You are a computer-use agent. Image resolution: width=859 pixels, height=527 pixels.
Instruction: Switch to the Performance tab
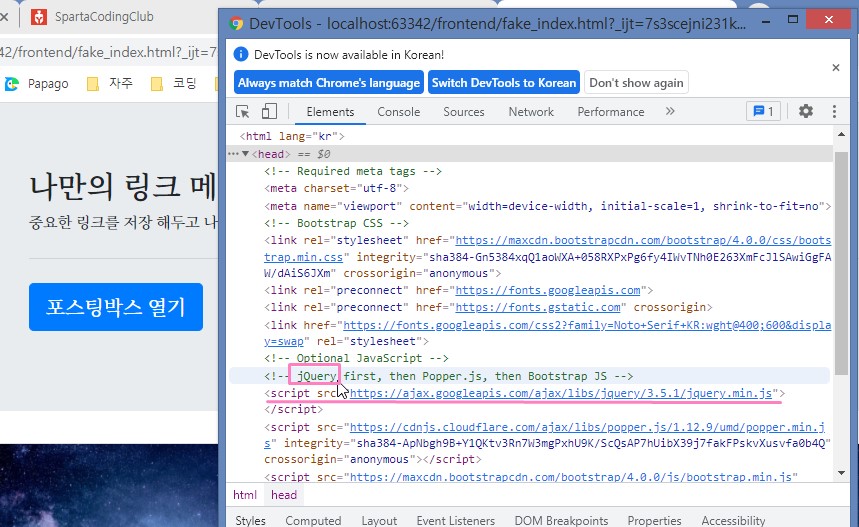tap(610, 112)
